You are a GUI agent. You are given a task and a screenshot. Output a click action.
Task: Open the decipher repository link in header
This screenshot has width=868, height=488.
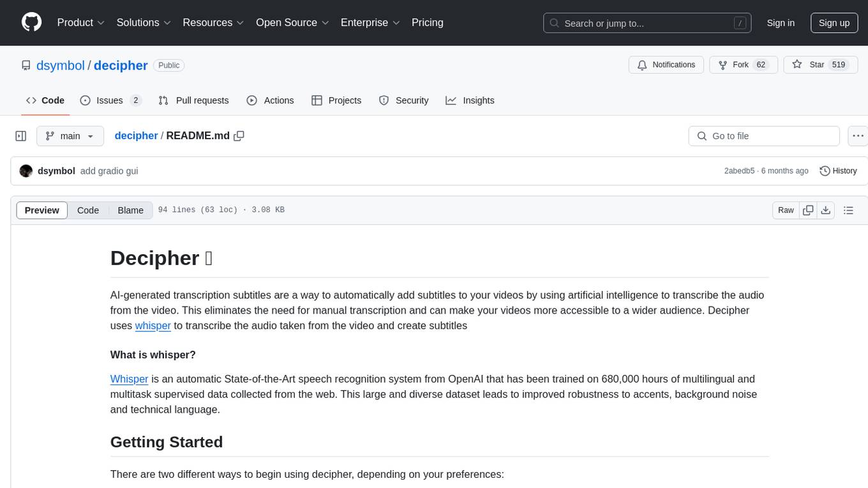(x=121, y=65)
